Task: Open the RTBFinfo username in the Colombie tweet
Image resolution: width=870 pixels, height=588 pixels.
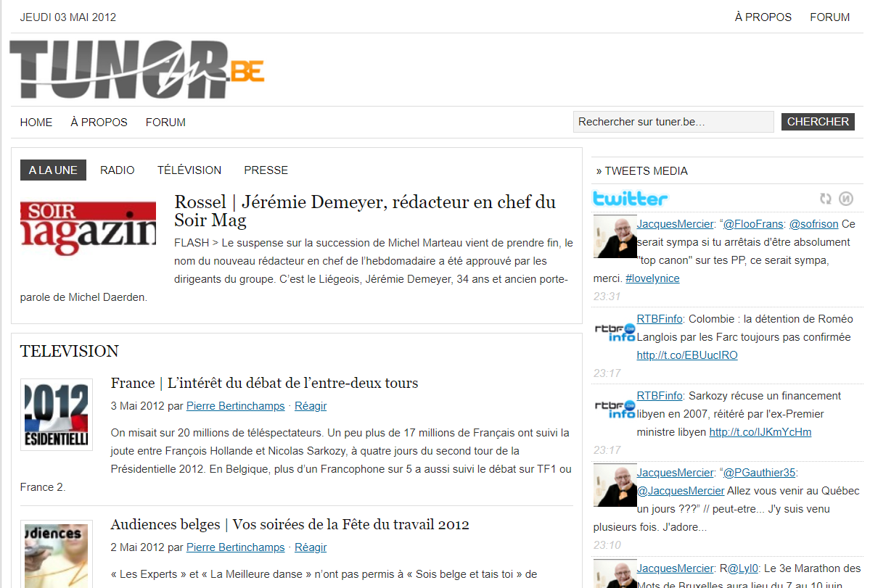Action: pyautogui.click(x=659, y=319)
